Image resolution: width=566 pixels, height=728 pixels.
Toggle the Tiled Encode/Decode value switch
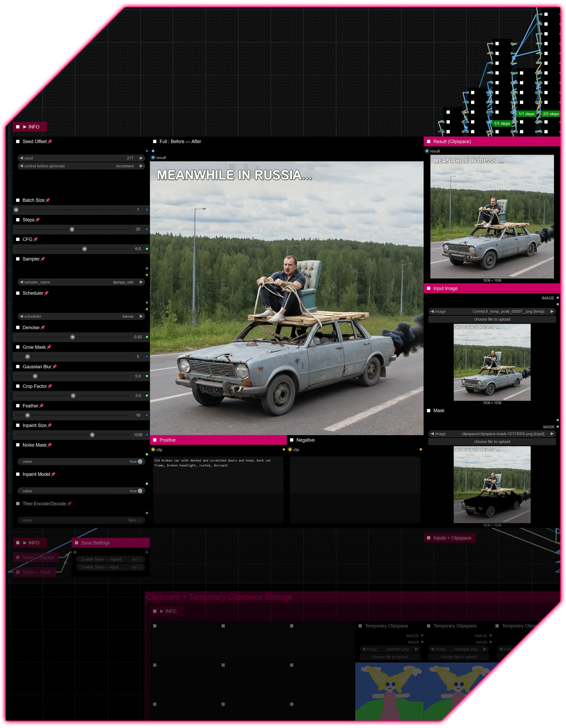[140, 520]
